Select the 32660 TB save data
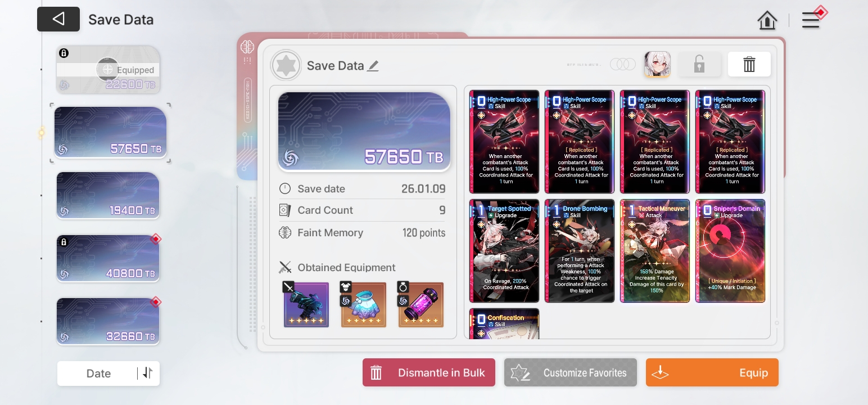 pyautogui.click(x=108, y=321)
